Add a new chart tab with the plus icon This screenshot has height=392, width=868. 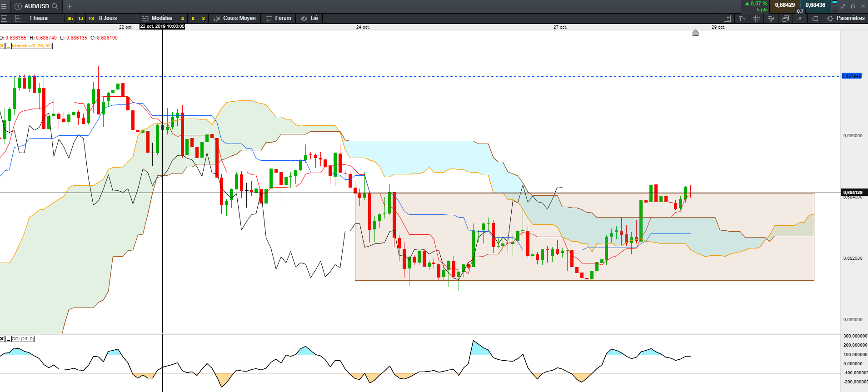click(70, 6)
